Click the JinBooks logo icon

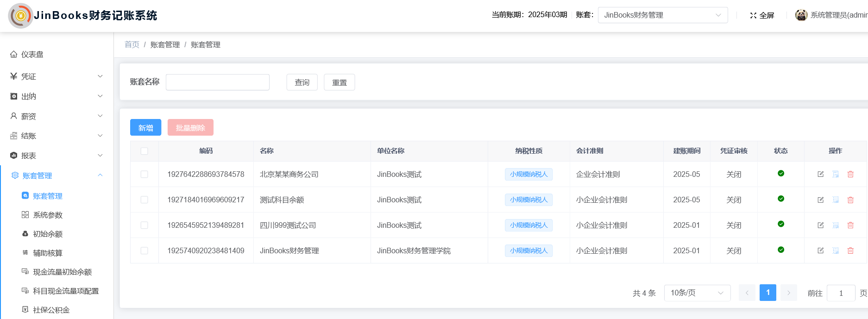20,16
